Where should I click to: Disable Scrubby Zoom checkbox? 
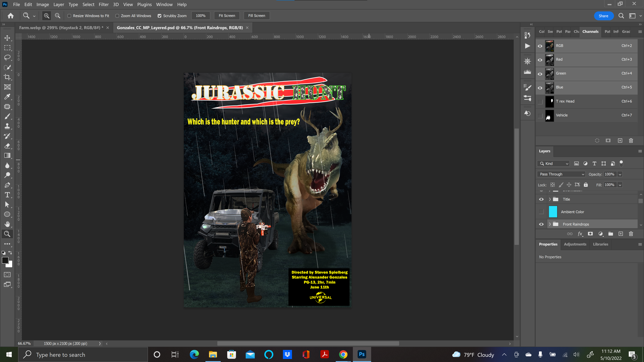(x=159, y=16)
